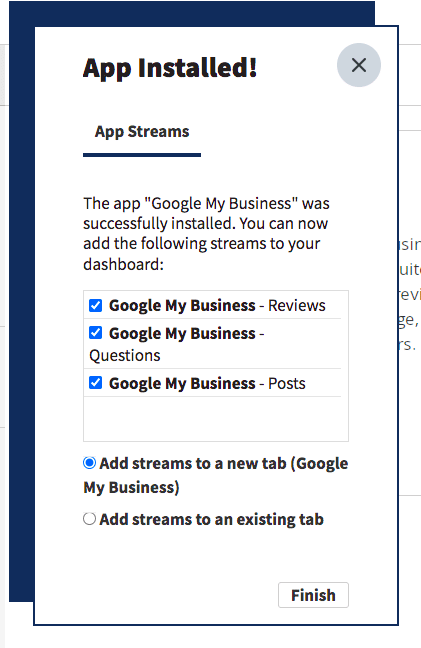Click the Posts stream label text
Screen dimensions: 421x648
pyautogui.click(x=287, y=383)
